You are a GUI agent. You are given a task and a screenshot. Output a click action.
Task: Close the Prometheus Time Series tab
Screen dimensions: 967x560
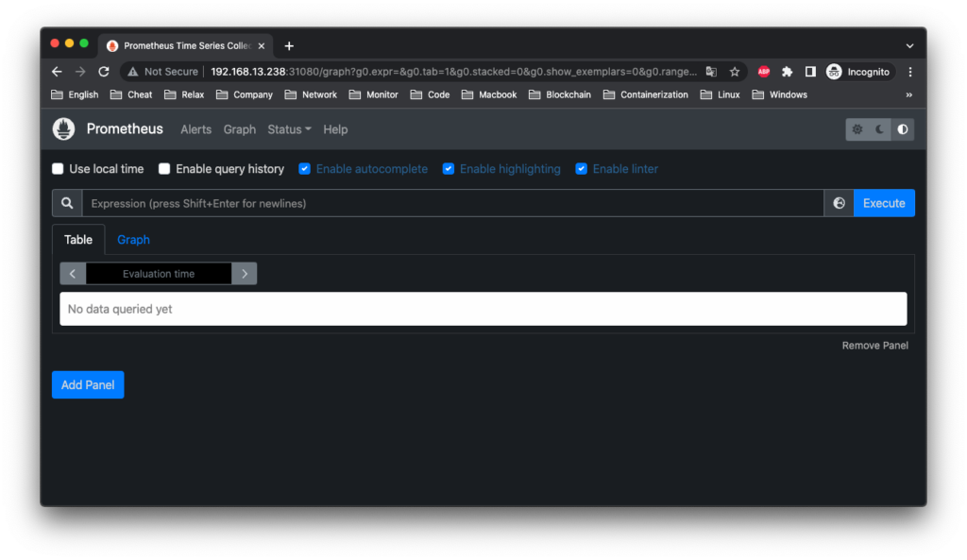pos(262,45)
